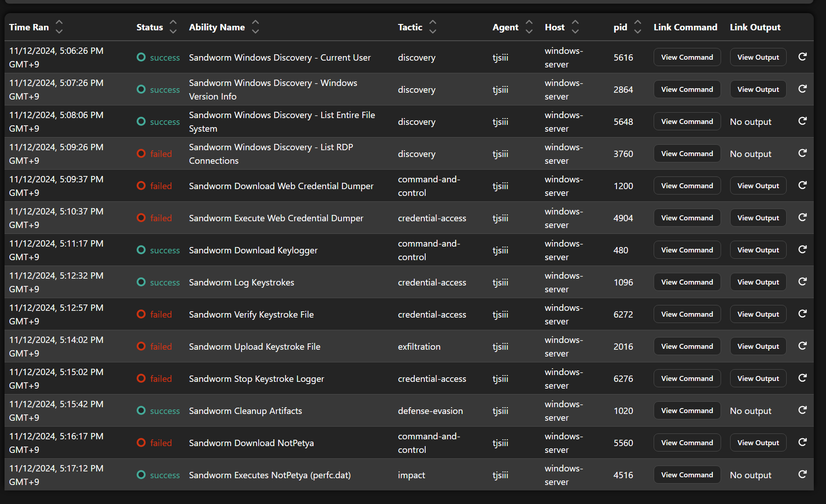The image size is (826, 504).
Task: Click View Output for Sandworm Log Keystrokes
Action: pos(758,281)
